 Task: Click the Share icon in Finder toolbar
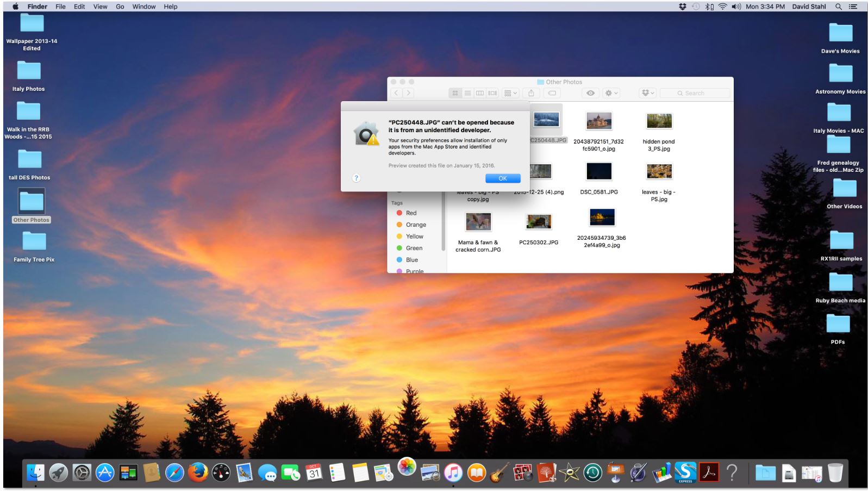coord(531,93)
